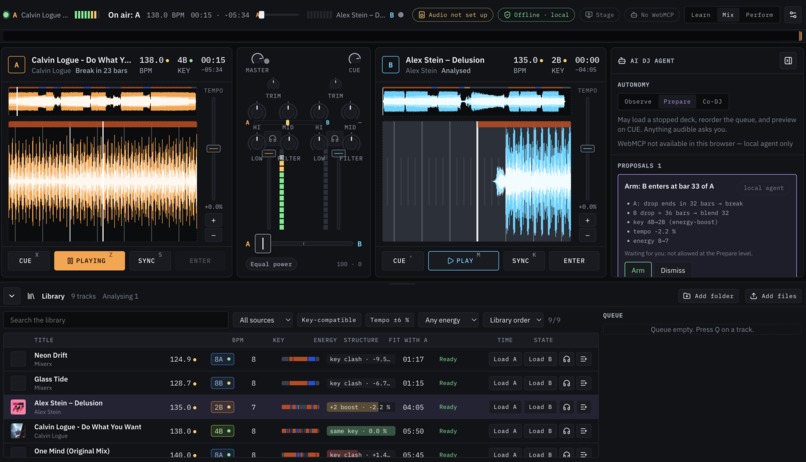
Task: Dismiss the AI agent proposal
Action: 672,270
